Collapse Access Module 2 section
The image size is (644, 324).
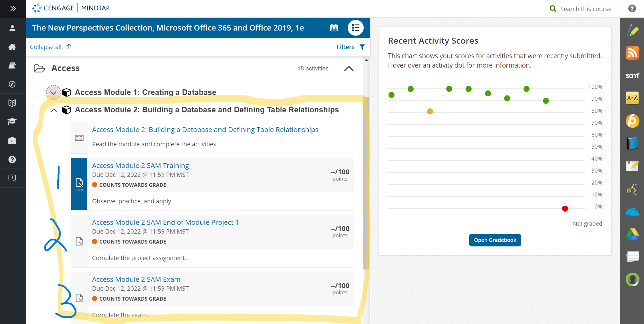(53, 110)
